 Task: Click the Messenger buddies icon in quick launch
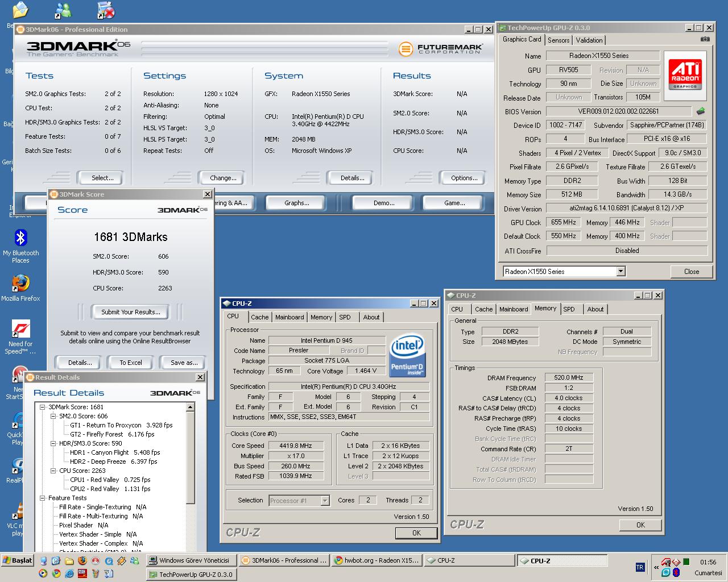[x=135, y=560]
